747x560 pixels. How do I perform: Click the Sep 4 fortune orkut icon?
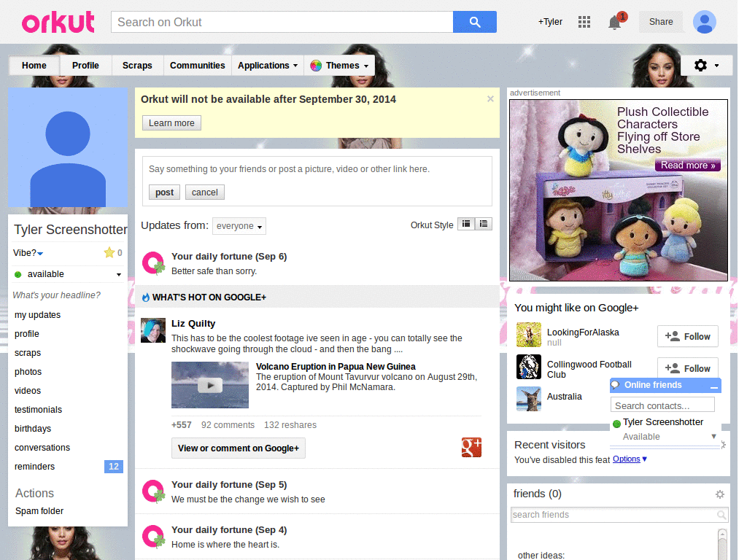tap(153, 537)
